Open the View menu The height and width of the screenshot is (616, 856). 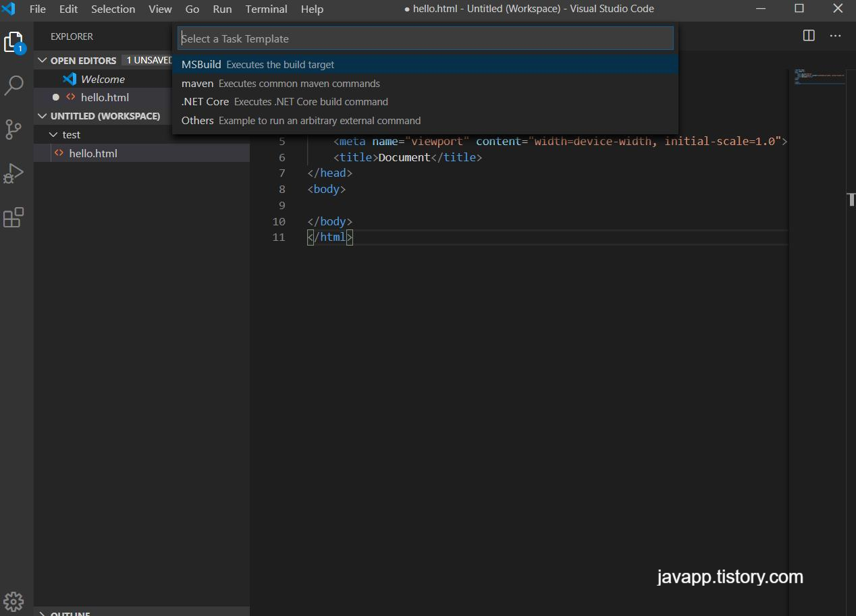point(160,9)
